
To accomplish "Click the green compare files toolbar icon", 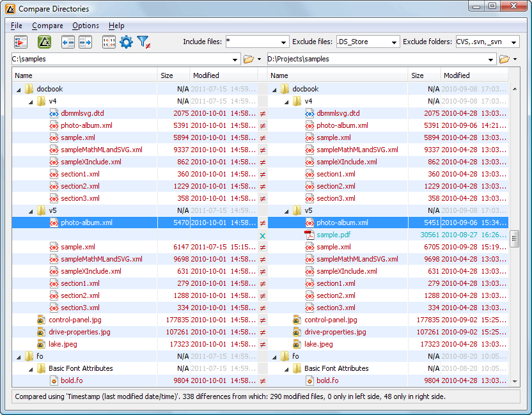I will 45,41.
